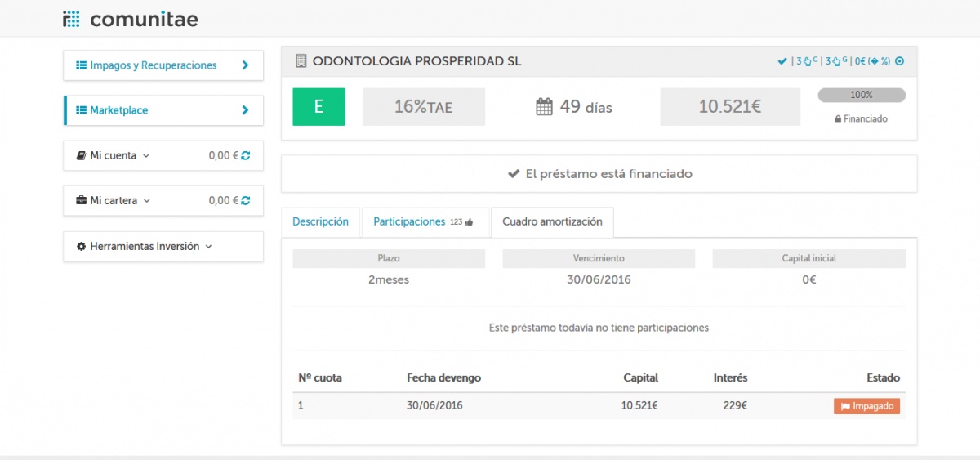
Task: Refresh the Mi cuenta balance
Action: tap(246, 155)
